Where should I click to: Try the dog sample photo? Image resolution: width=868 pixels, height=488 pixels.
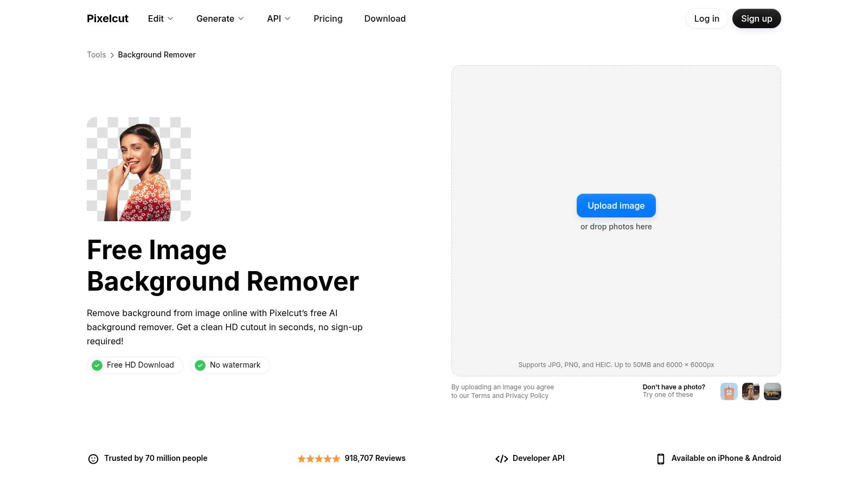point(750,391)
